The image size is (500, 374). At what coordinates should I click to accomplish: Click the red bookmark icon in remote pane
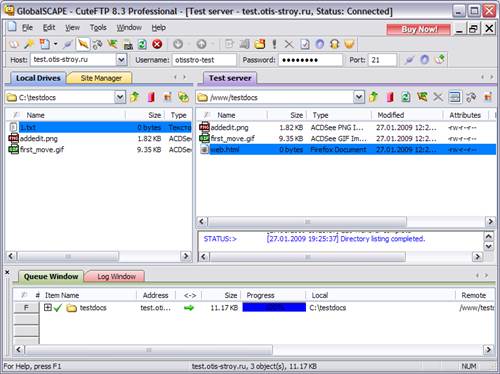pyautogui.click(x=390, y=97)
